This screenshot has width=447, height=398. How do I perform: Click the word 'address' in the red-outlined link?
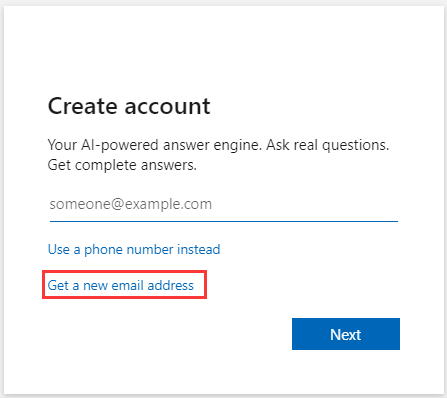(170, 286)
